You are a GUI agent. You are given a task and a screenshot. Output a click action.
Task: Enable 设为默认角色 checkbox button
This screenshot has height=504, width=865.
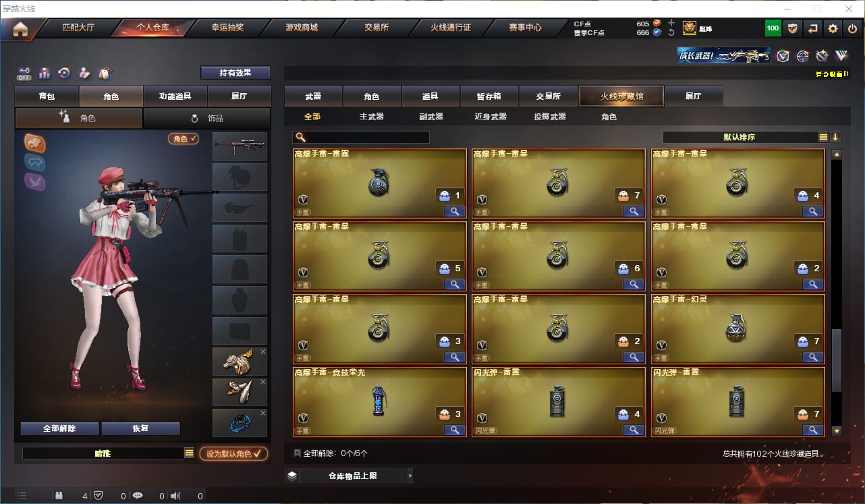point(233,454)
